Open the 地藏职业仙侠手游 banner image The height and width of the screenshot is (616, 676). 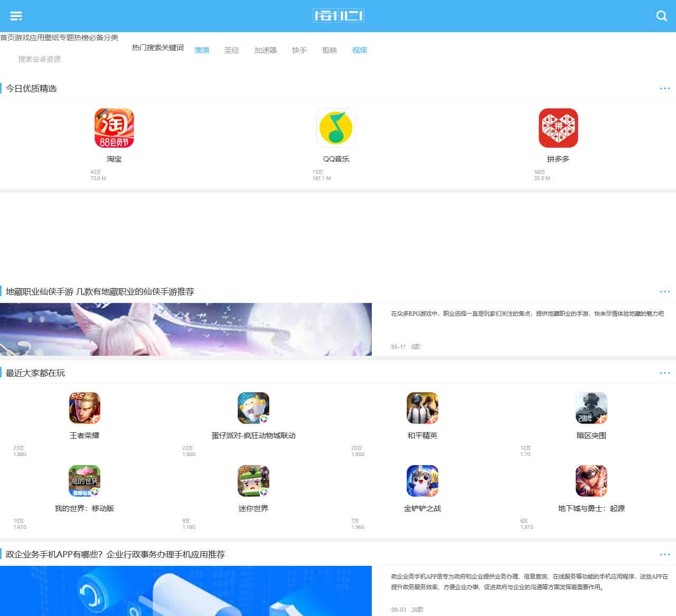pyautogui.click(x=186, y=329)
